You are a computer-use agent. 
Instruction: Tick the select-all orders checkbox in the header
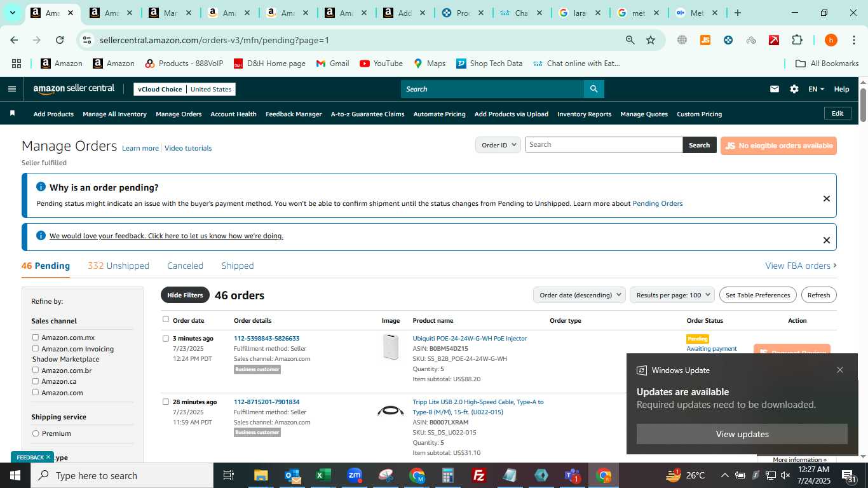pyautogui.click(x=166, y=320)
